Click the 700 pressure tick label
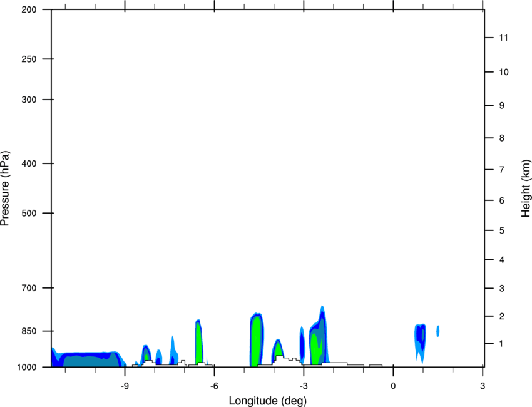The image size is (532, 407). [29, 288]
